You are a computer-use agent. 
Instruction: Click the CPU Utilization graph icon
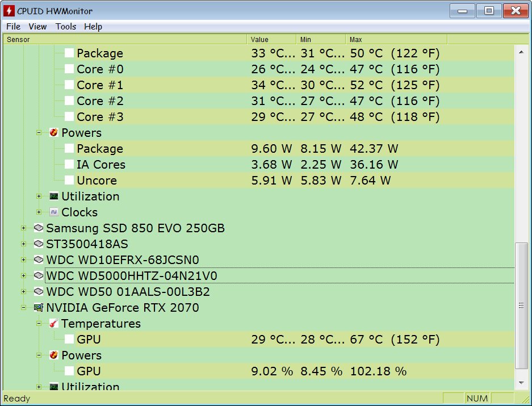(53, 196)
